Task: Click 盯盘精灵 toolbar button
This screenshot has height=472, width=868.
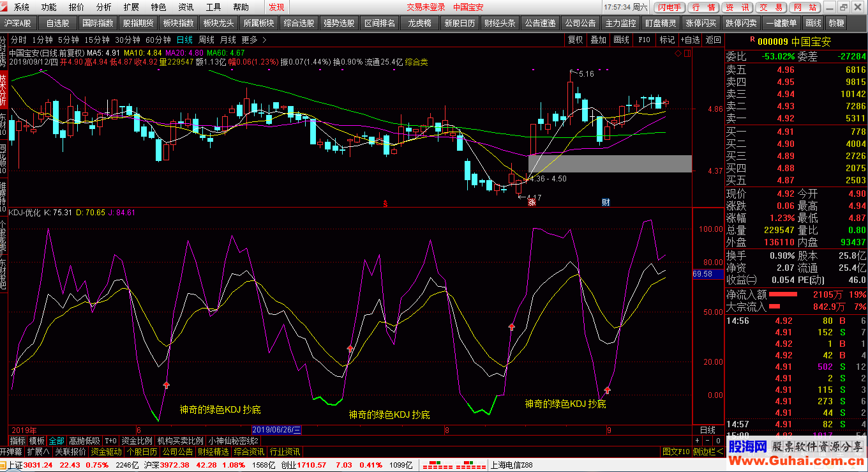Action: tap(661, 23)
